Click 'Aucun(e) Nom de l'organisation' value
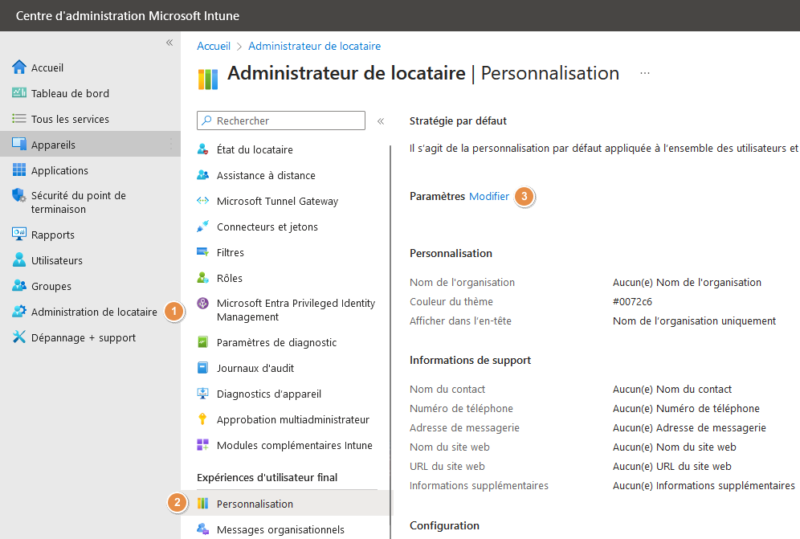 687,282
